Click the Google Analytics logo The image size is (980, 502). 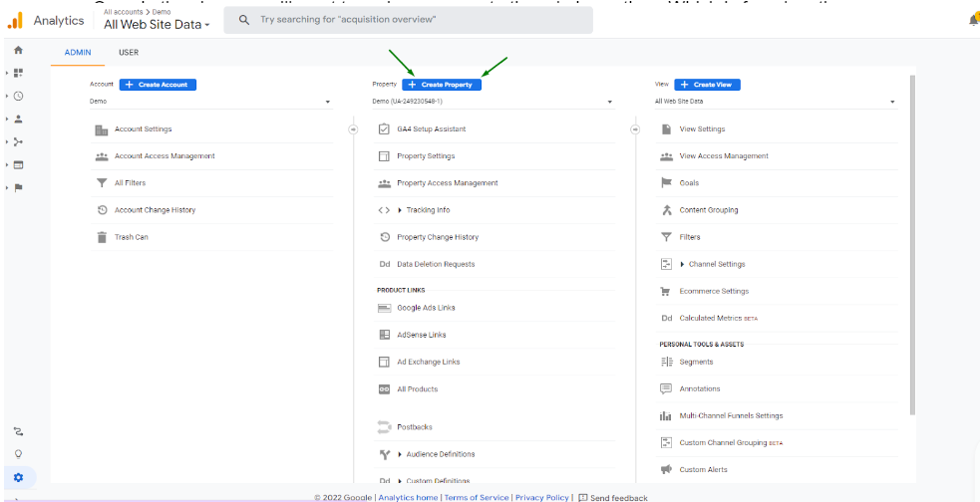click(14, 21)
